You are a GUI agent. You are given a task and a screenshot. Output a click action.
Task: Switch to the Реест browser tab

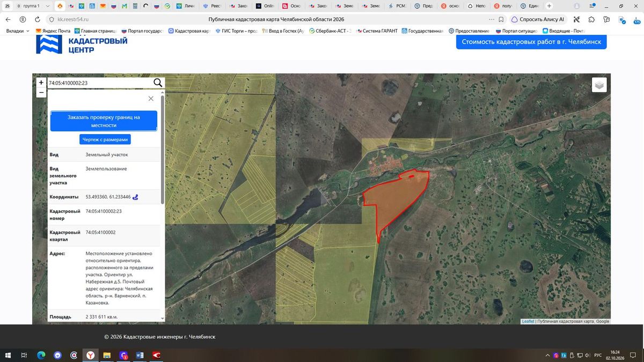point(213,6)
